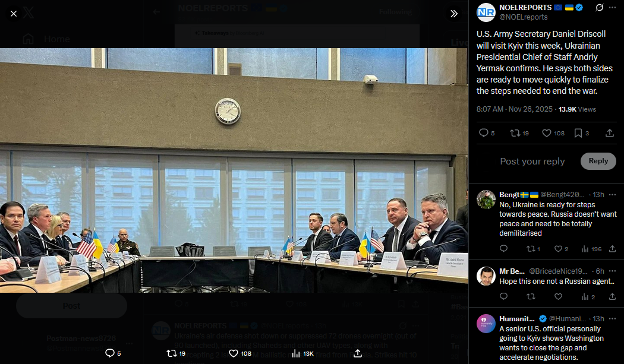624x364 pixels.
Task: Bookmark the post showing 3 bookmarks
Action: pos(581,133)
